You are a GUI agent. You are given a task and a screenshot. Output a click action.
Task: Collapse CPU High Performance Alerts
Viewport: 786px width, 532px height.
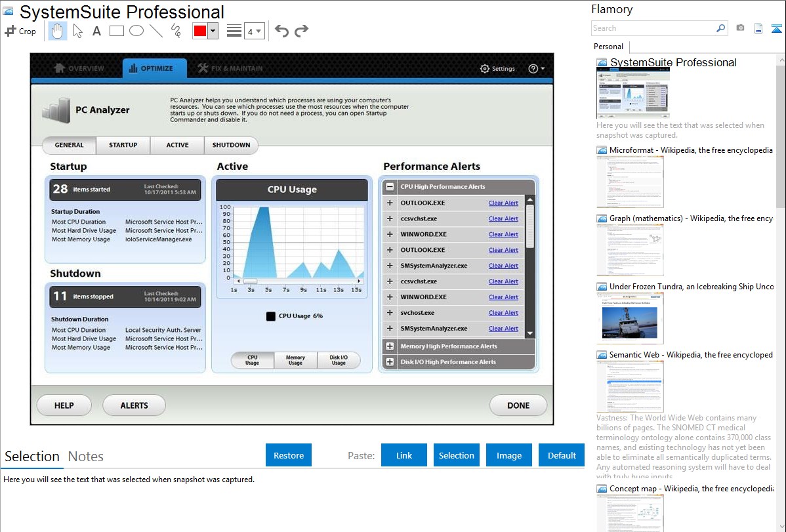[x=390, y=187]
